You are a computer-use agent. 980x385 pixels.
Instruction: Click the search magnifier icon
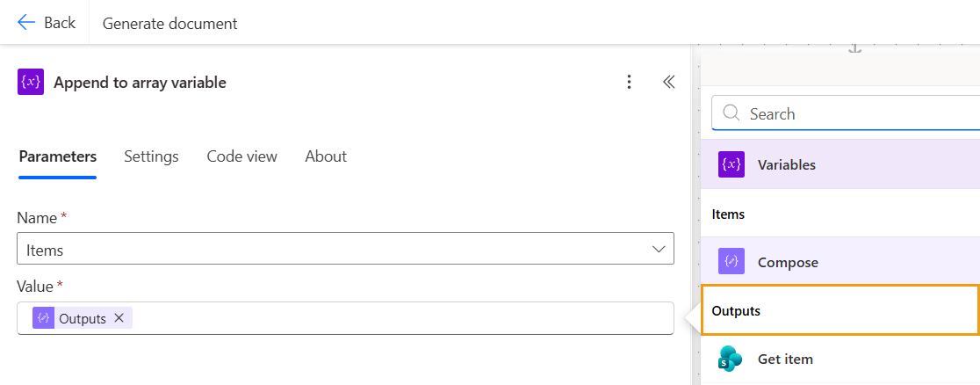pyautogui.click(x=731, y=114)
